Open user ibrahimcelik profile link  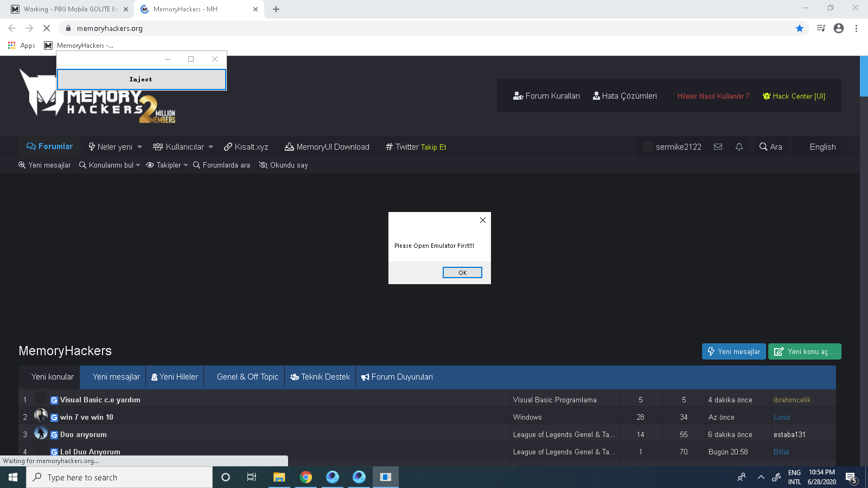click(x=792, y=400)
